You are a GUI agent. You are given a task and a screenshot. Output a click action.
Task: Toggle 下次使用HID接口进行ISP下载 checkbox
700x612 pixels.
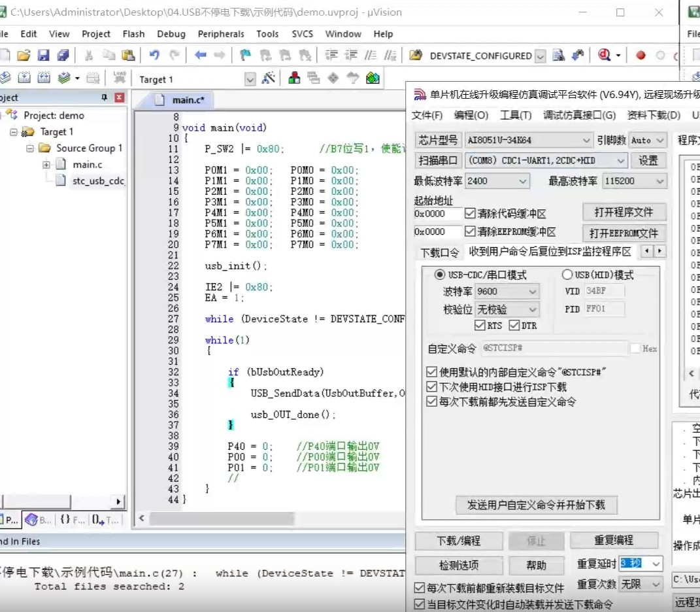(431, 386)
